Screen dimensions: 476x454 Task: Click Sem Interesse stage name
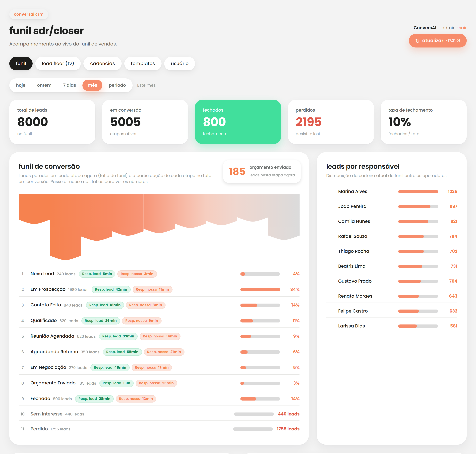point(47,414)
